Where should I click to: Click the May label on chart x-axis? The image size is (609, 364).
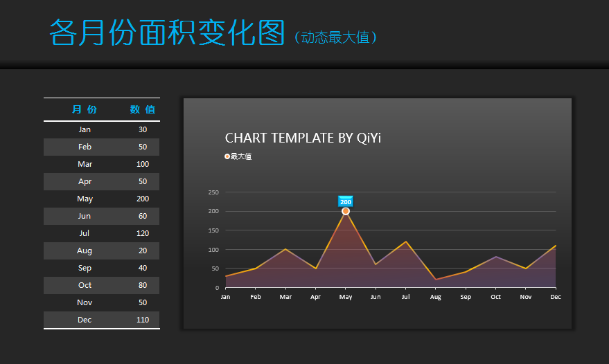pyautogui.click(x=346, y=298)
